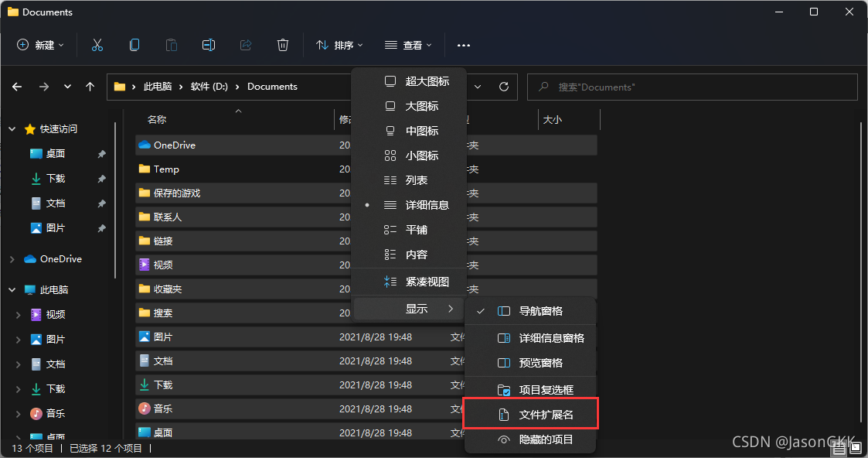Screen dimensions: 868x458
Task: Click the star icon of 快速访问
Action: click(x=30, y=129)
